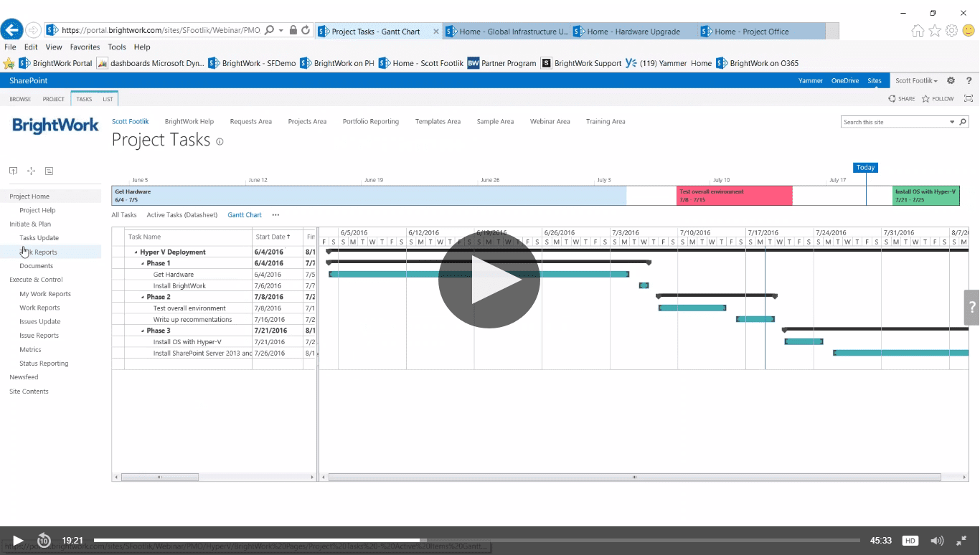The height and width of the screenshot is (555, 980).
Task: Play the video with center play button
Action: tap(489, 280)
